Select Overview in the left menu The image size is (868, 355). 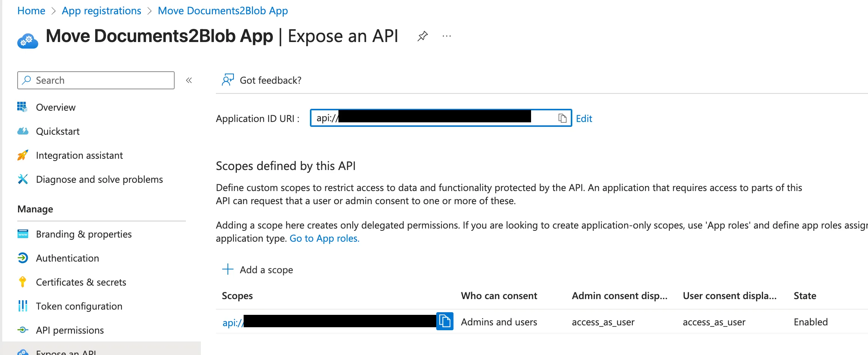[55, 107]
